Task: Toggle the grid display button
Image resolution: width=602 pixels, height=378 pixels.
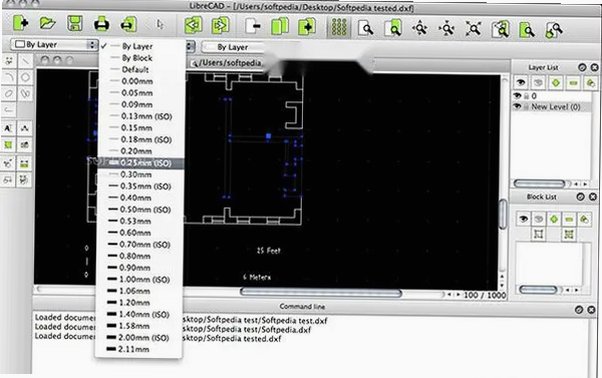Action: click(339, 28)
